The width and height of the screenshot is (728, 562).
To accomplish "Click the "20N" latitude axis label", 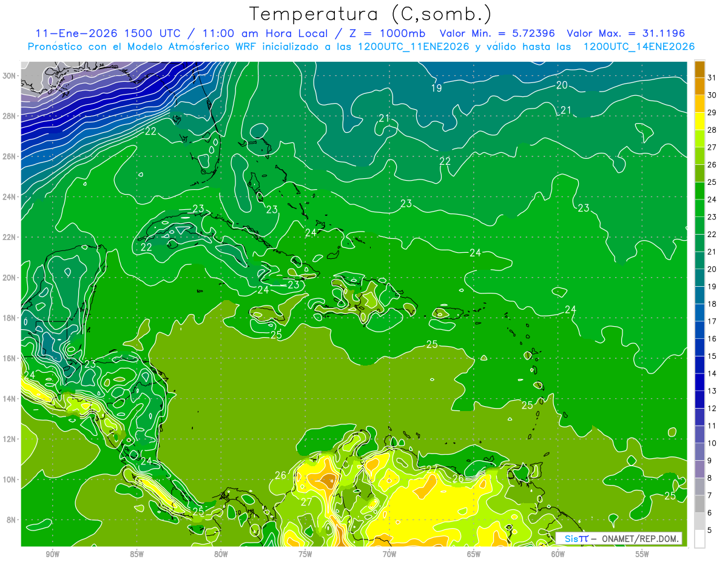I will point(9,277).
